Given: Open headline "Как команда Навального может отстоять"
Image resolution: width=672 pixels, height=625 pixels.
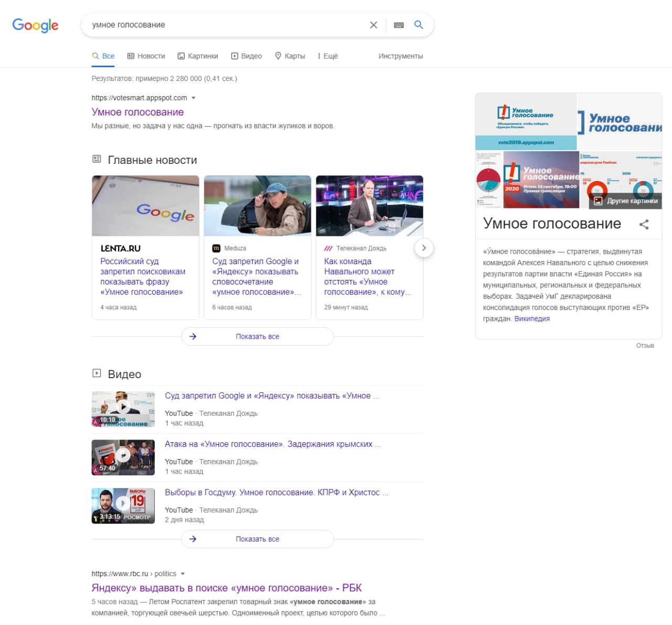Looking at the screenshot, I should (368, 276).
